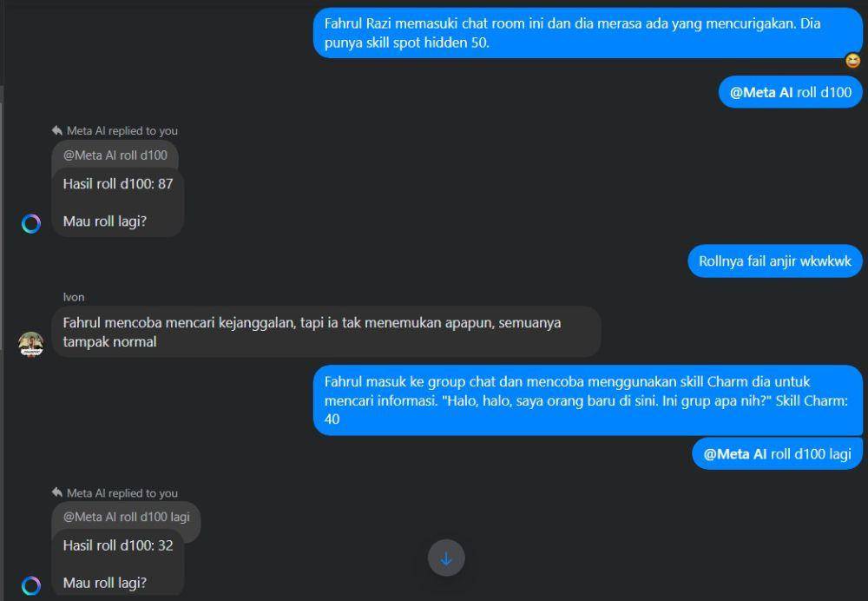Viewport: 868px width, 601px height.
Task: Click the first 'Meta AI replied to you' label
Action: (122, 131)
